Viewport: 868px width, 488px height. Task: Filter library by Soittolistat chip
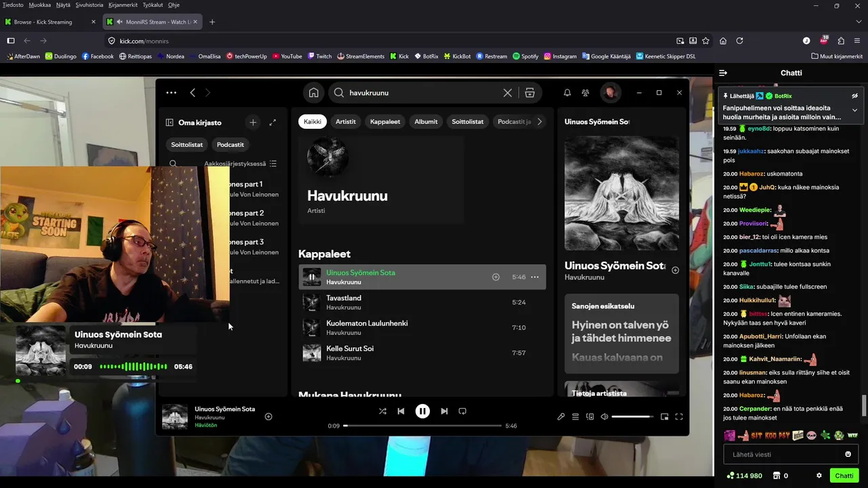click(x=187, y=144)
